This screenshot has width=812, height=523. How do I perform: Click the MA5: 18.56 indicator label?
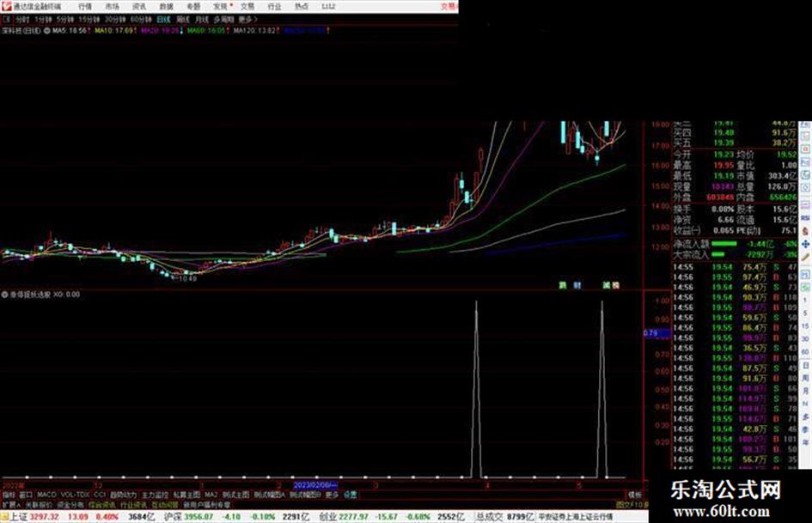click(x=70, y=31)
